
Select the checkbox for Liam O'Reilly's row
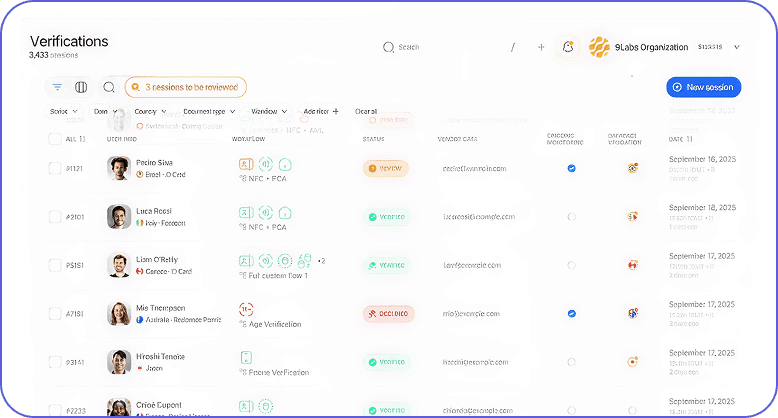pyautogui.click(x=55, y=265)
